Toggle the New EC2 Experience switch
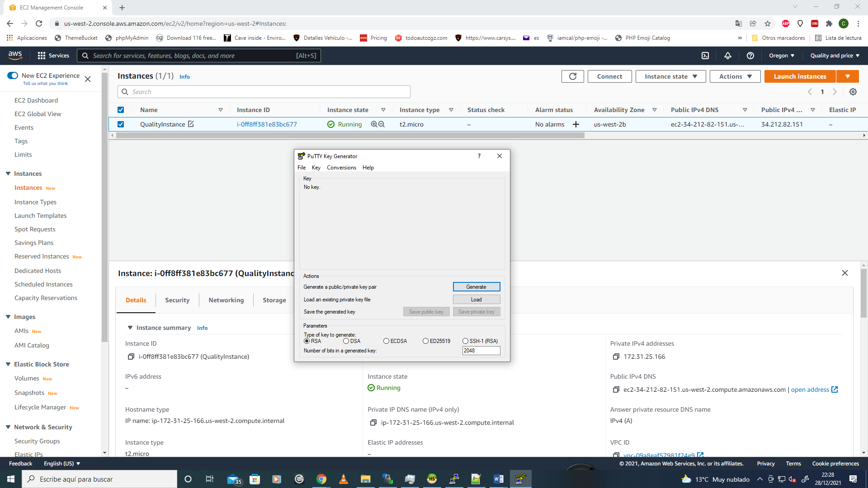The image size is (868, 488). click(13, 75)
